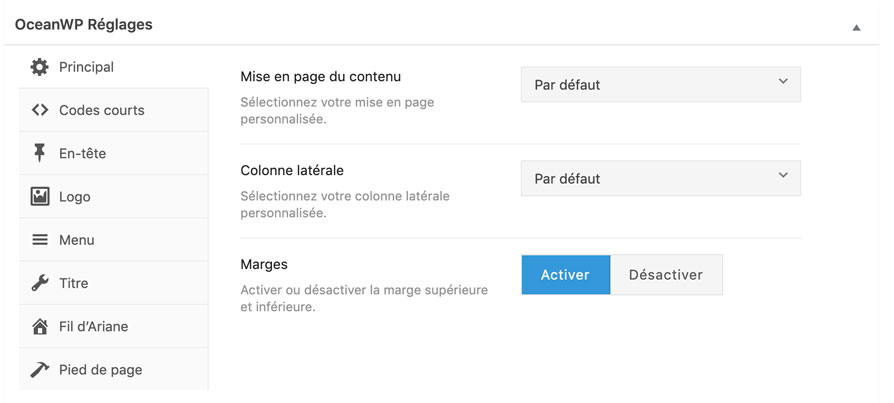Enable margins with the Activer button

(x=565, y=274)
